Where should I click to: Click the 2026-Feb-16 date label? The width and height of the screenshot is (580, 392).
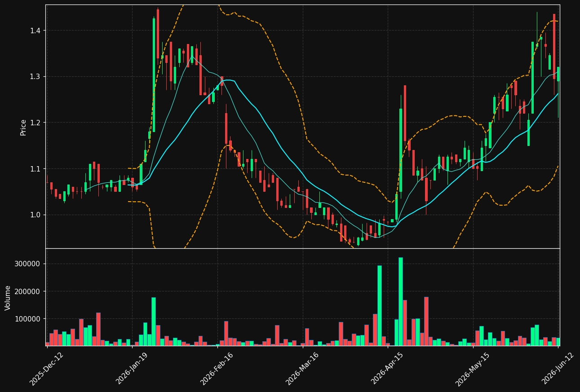click(217, 368)
